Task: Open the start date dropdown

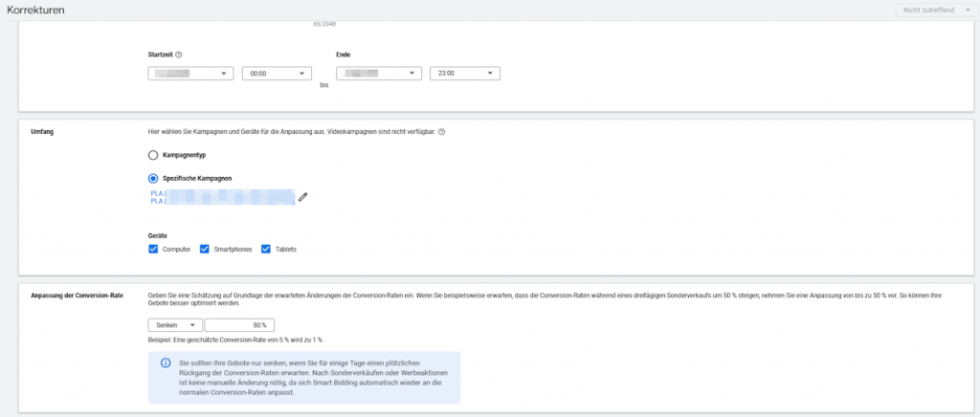Action: 191,74
